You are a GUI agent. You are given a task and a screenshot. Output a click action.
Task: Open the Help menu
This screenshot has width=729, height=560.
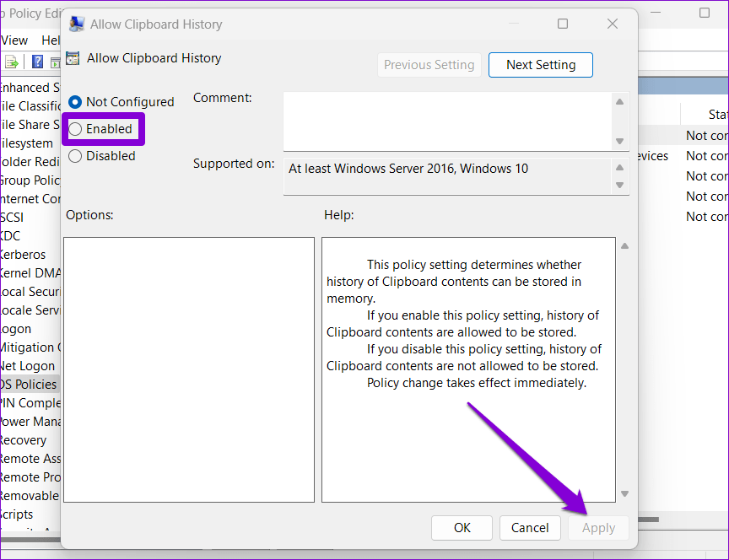point(52,40)
